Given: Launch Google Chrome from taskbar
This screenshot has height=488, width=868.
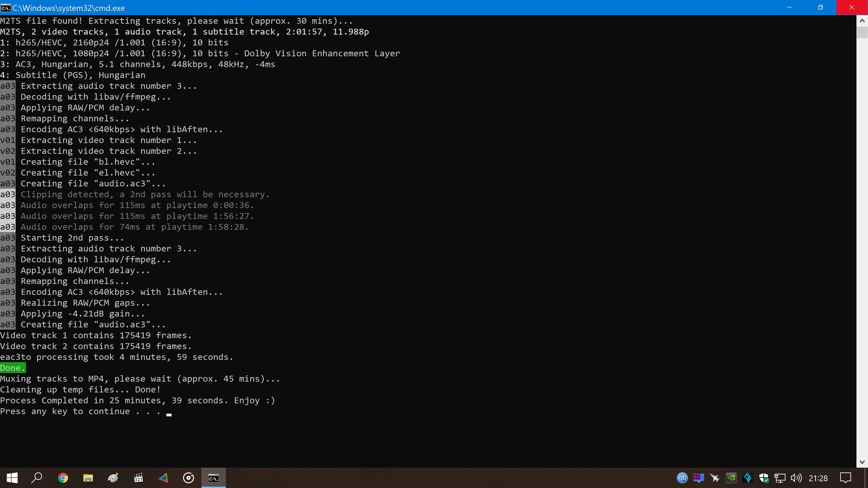Looking at the screenshot, I should click(x=63, y=478).
